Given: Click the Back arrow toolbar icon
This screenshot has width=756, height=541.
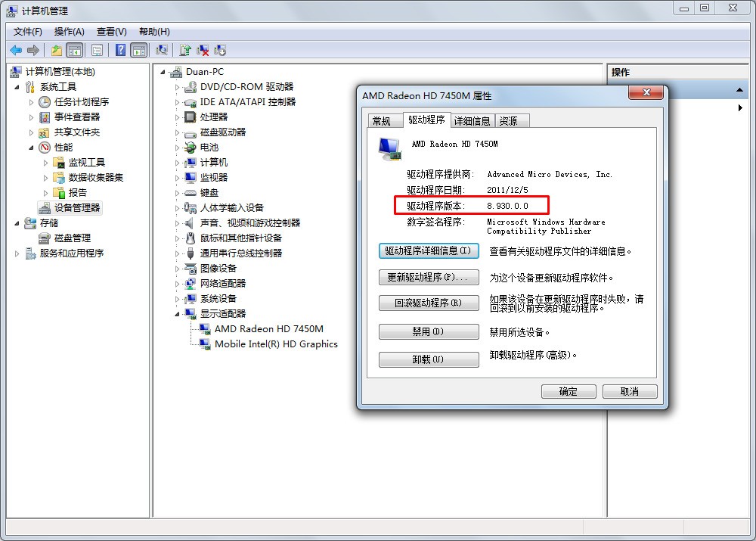Looking at the screenshot, I should [16, 50].
